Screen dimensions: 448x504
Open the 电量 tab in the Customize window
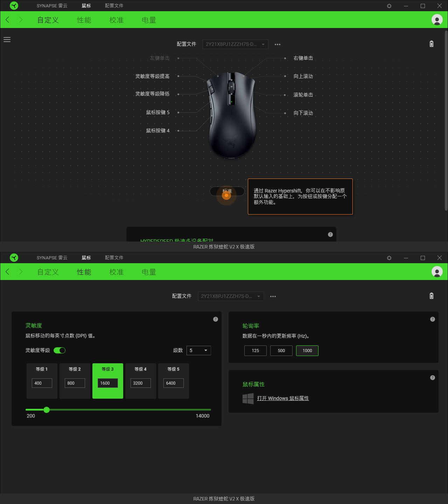[149, 20]
